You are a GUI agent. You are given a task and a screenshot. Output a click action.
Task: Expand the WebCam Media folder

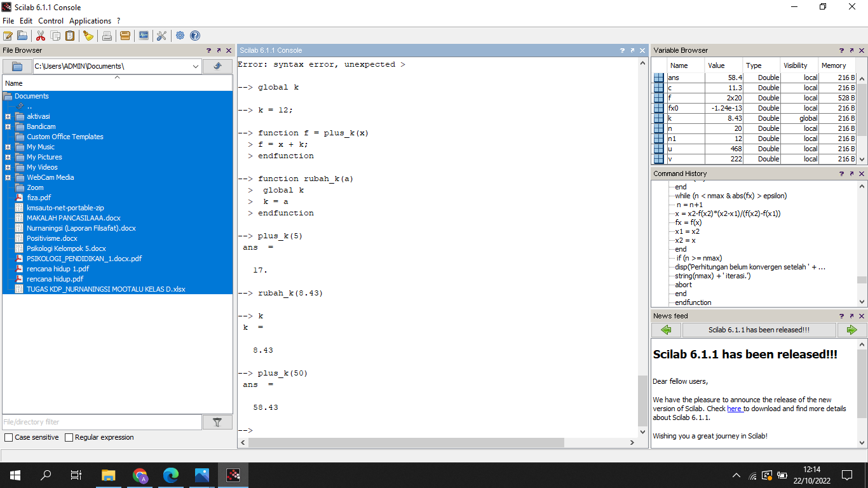8,177
